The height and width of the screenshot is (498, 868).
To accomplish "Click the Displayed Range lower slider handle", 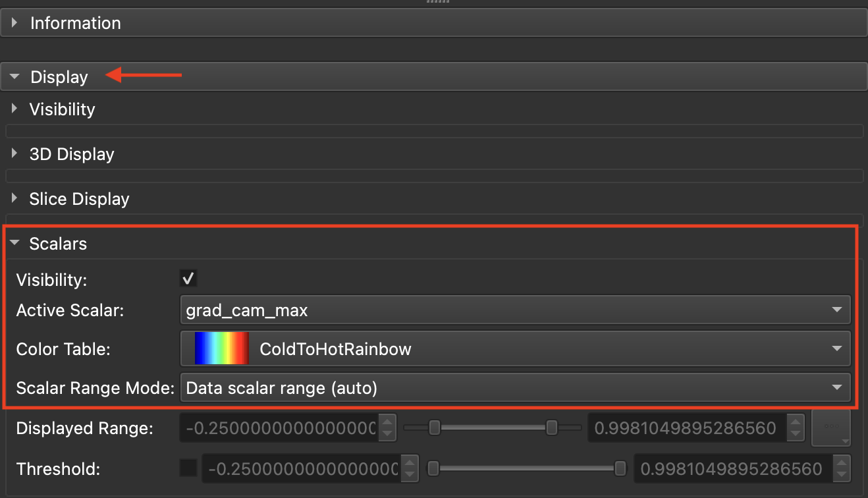I will (435, 428).
